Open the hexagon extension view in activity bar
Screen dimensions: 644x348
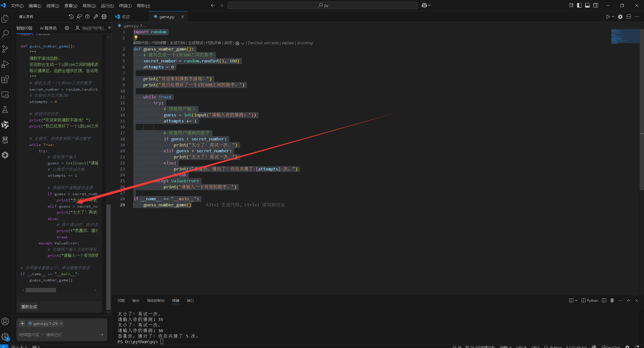click(x=5, y=155)
